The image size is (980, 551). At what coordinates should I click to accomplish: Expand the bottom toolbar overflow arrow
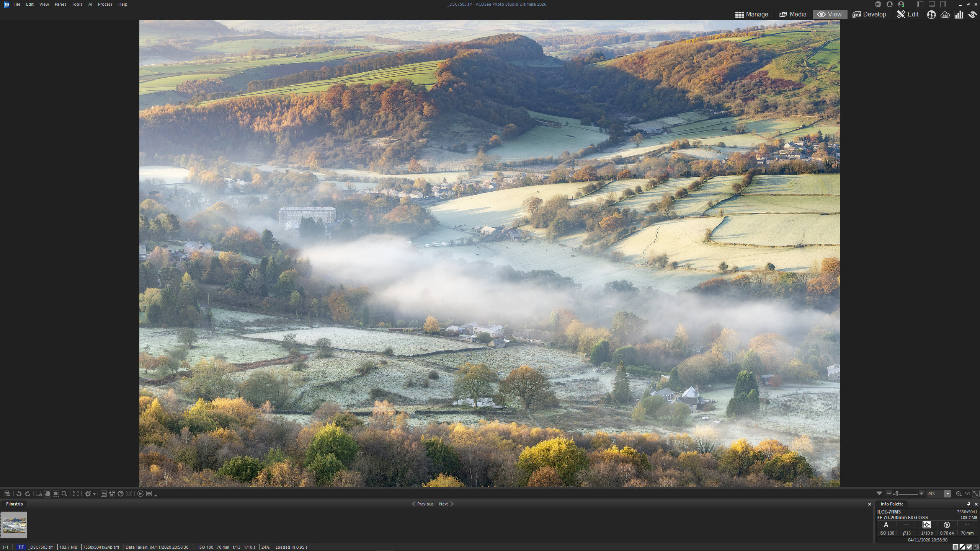(x=155, y=495)
